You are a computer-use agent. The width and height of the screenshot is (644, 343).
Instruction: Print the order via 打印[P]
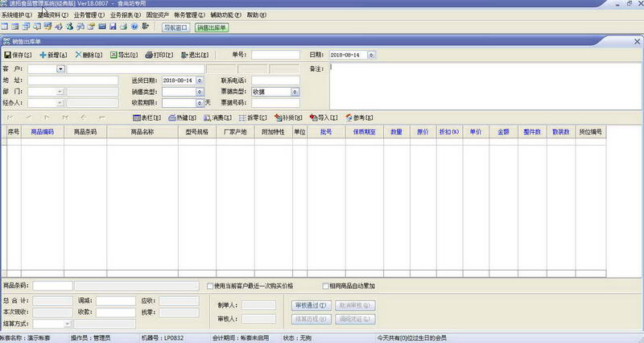click(159, 55)
